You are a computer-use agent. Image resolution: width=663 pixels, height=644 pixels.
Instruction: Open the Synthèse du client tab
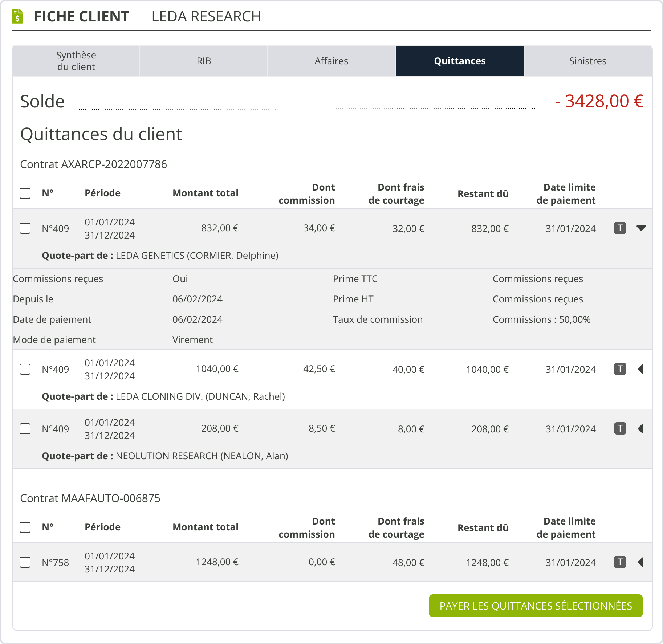point(76,61)
